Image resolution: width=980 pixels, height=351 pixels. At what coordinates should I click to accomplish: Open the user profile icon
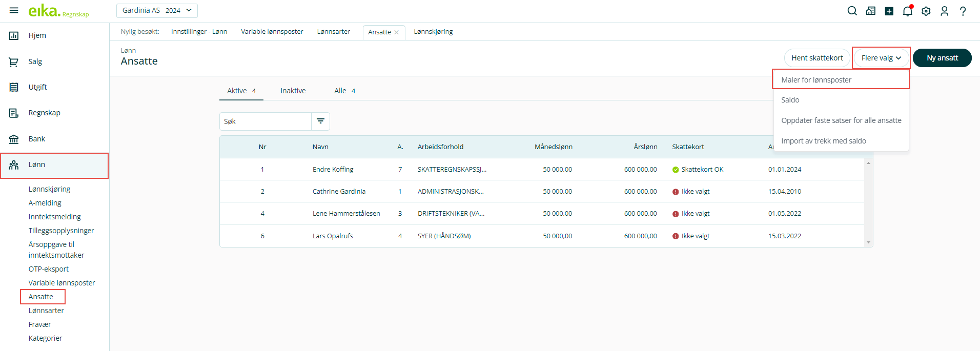[944, 11]
